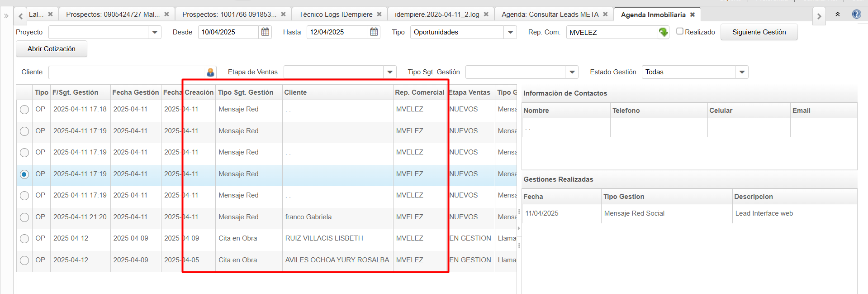Open the Tipo Oportunidades dropdown
Image resolution: width=868 pixels, height=294 pixels.
510,32
